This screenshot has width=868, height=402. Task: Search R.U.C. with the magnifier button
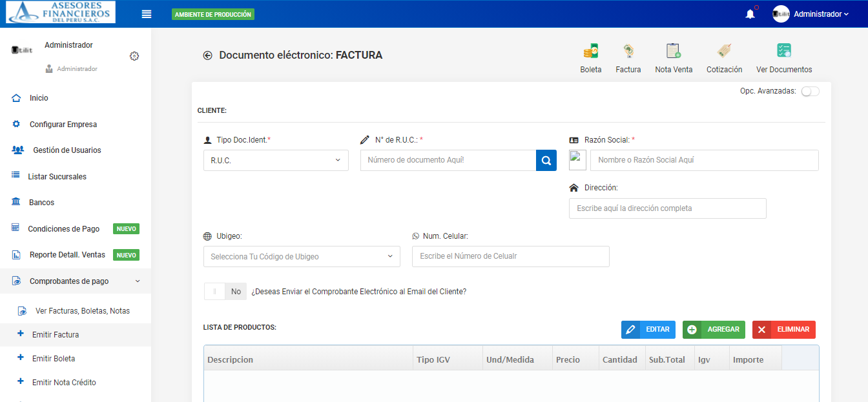(x=546, y=161)
